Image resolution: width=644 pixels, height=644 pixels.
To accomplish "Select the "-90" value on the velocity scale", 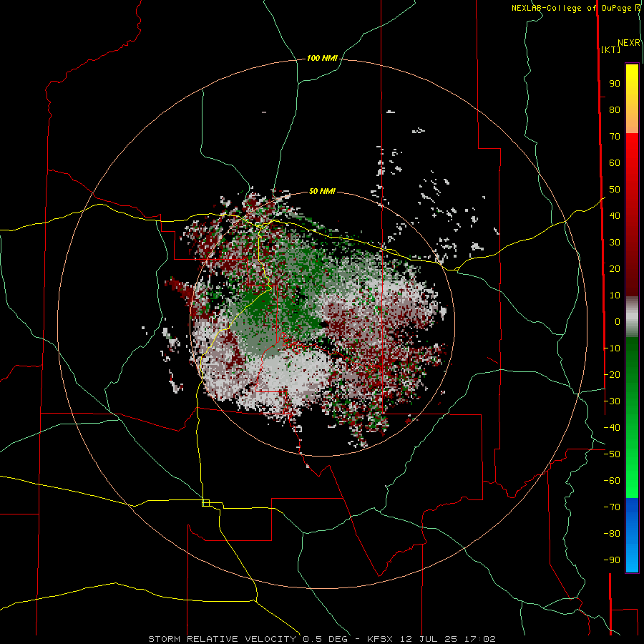I will click(612, 560).
